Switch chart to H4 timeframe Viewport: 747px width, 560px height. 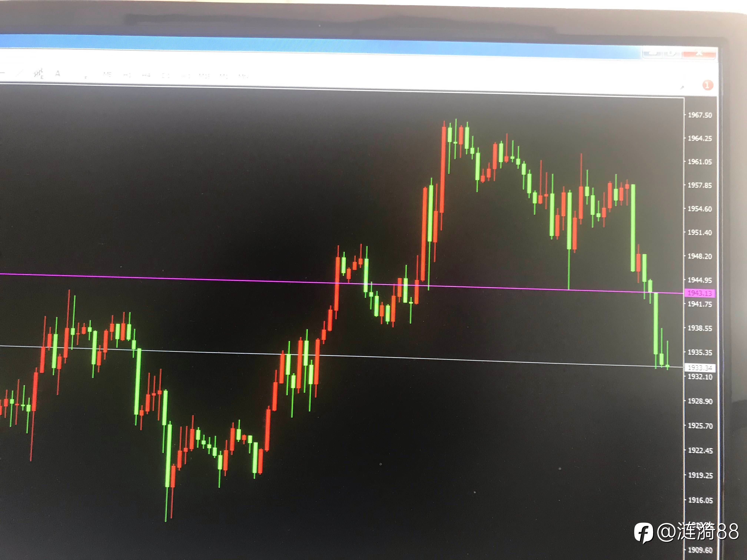[146, 75]
